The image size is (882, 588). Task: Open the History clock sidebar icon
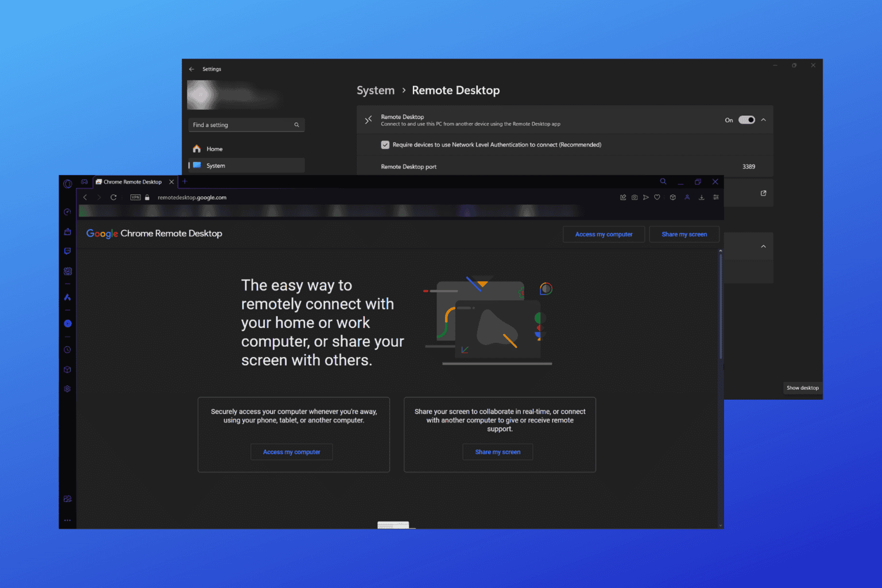pyautogui.click(x=67, y=350)
